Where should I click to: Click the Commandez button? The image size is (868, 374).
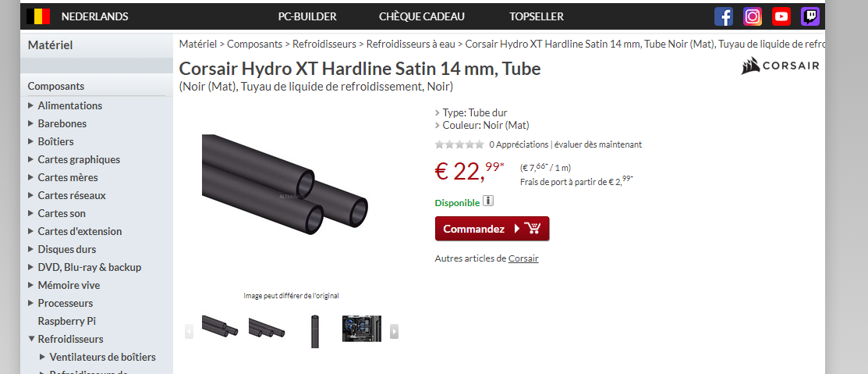tap(492, 229)
